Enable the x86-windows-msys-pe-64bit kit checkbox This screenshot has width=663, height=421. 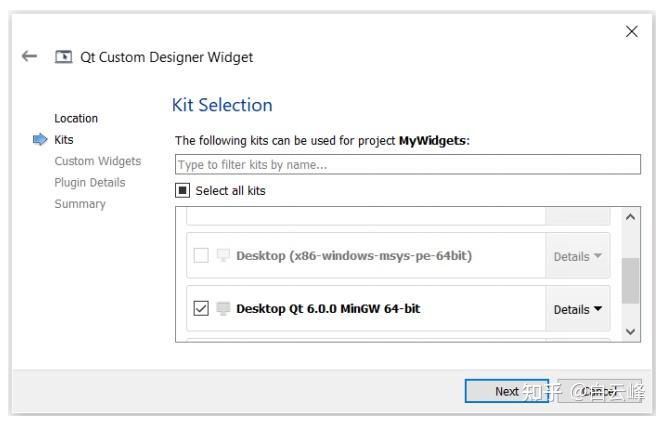coord(201,256)
